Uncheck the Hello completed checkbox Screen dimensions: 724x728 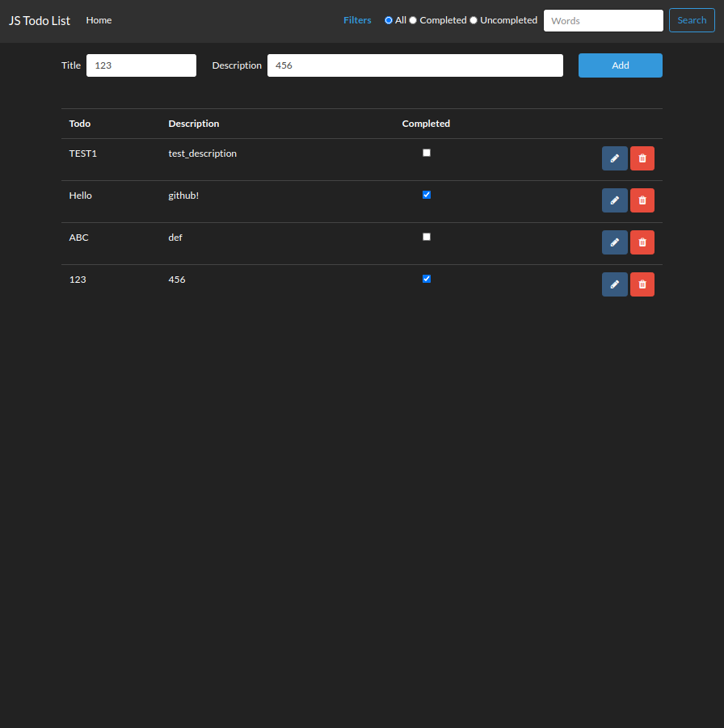point(427,195)
